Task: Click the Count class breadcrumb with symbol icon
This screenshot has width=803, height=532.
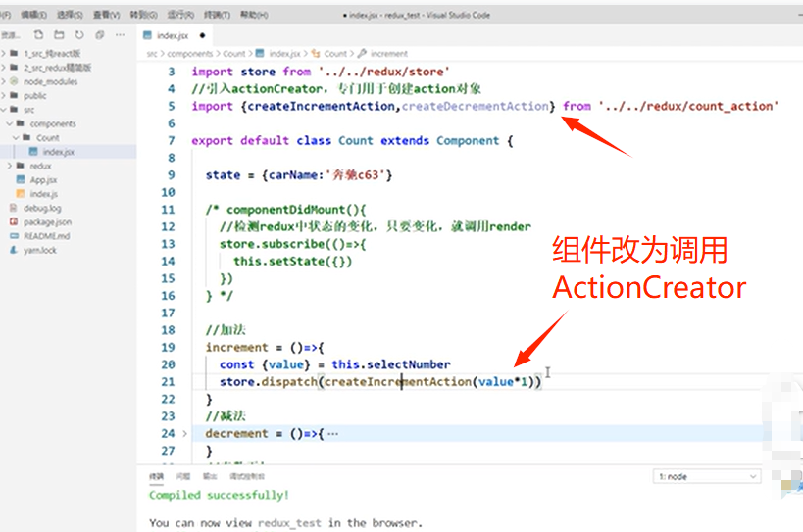Action: click(x=335, y=54)
